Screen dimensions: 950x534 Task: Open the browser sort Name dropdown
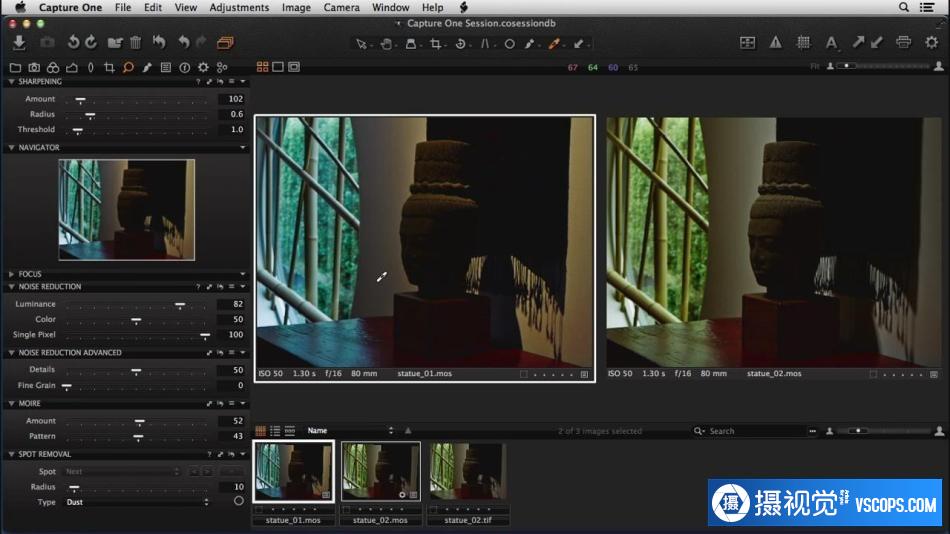tap(350, 431)
